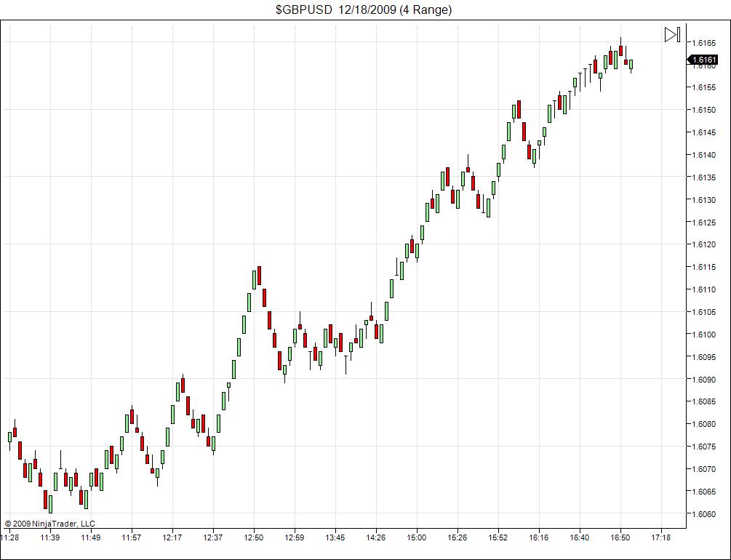Click the 14:26 time axis label
731x560 pixels.
coord(376,537)
